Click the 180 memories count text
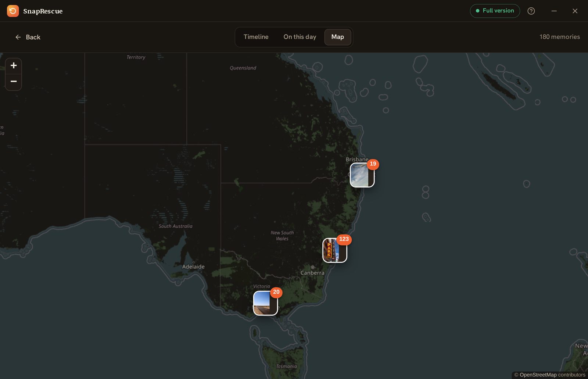 click(559, 37)
